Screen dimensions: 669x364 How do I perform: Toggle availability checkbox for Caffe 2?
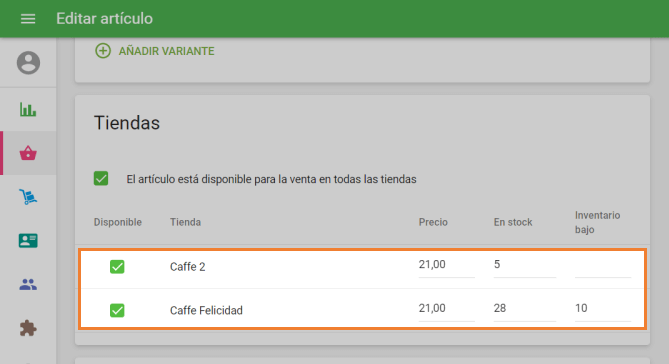[x=117, y=267]
